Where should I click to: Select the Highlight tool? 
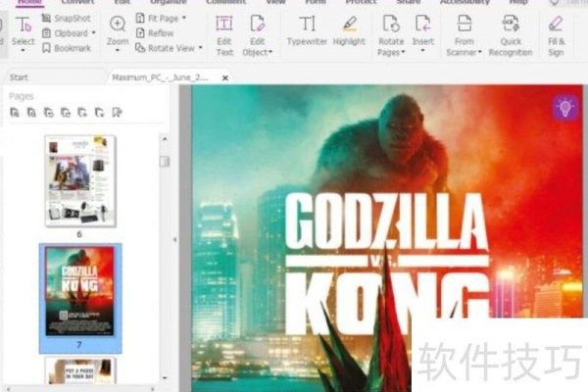(x=349, y=30)
